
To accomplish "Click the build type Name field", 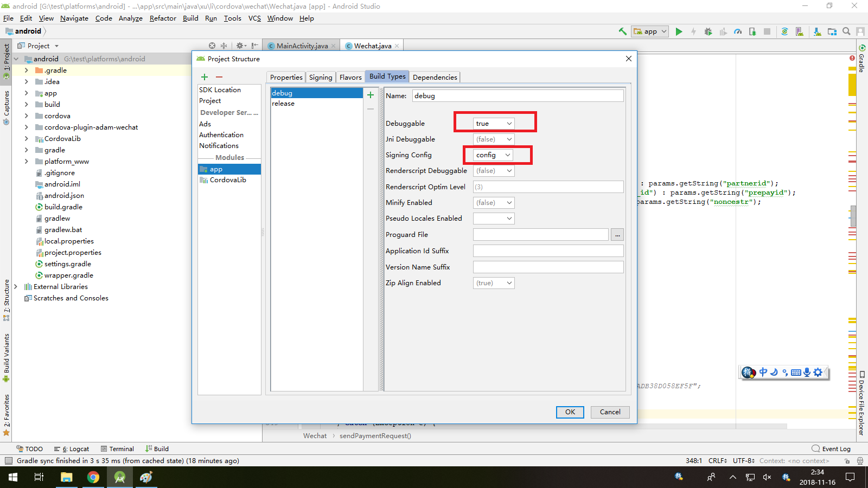I will tap(518, 96).
